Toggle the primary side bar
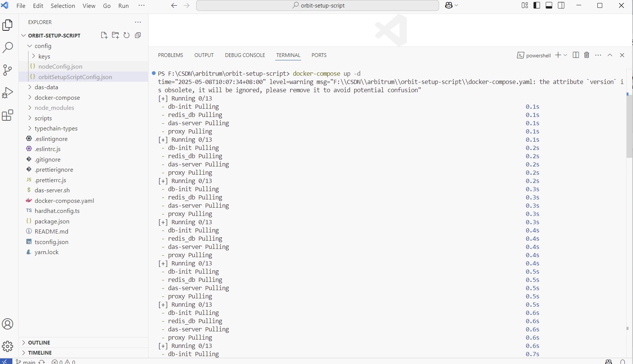 click(537, 5)
